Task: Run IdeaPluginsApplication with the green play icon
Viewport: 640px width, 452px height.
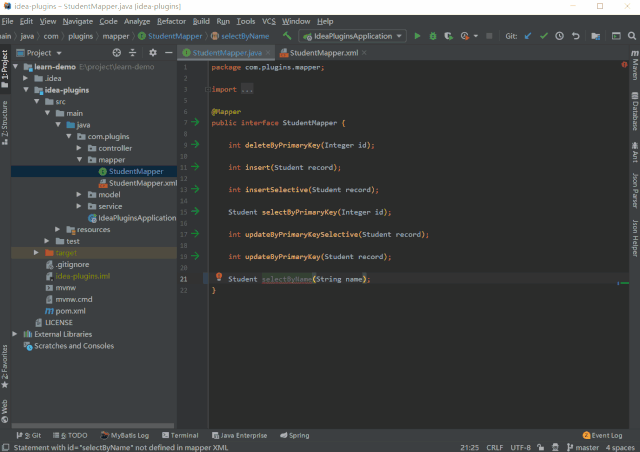Action: (x=417, y=36)
